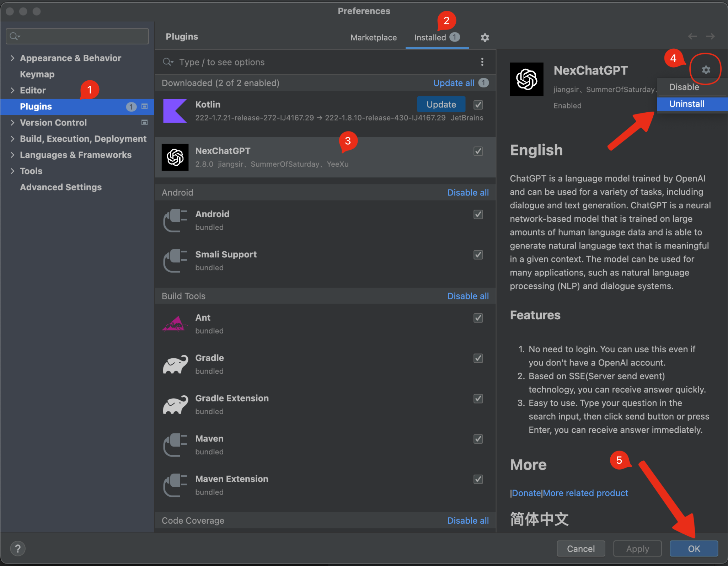Toggle the Maven plugin checkbox

point(478,439)
